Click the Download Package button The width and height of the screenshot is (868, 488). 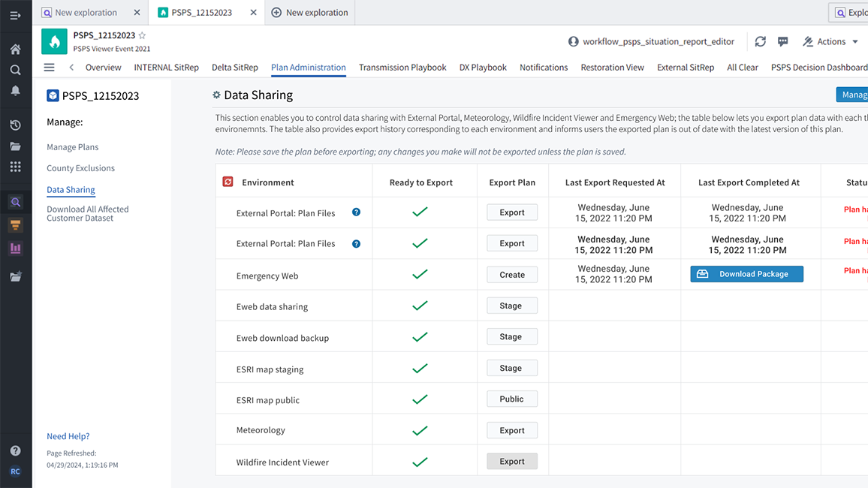(x=746, y=274)
